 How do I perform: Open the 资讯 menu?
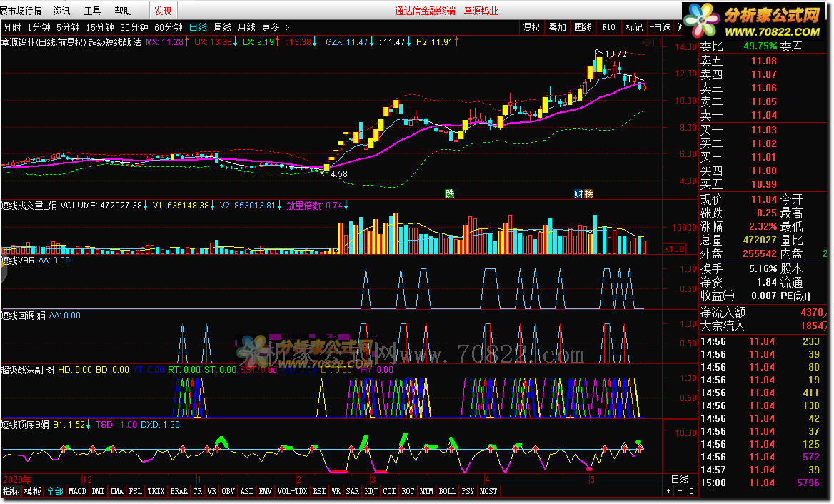(61, 11)
